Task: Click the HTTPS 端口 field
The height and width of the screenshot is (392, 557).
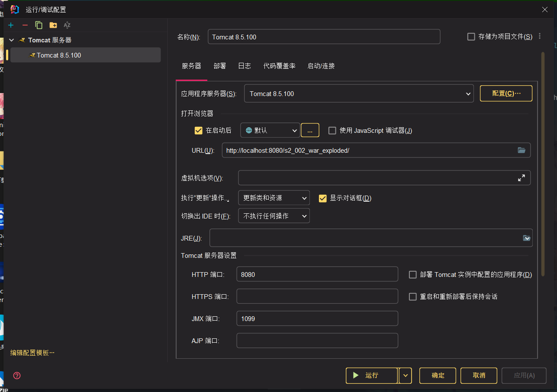Action: click(x=317, y=296)
